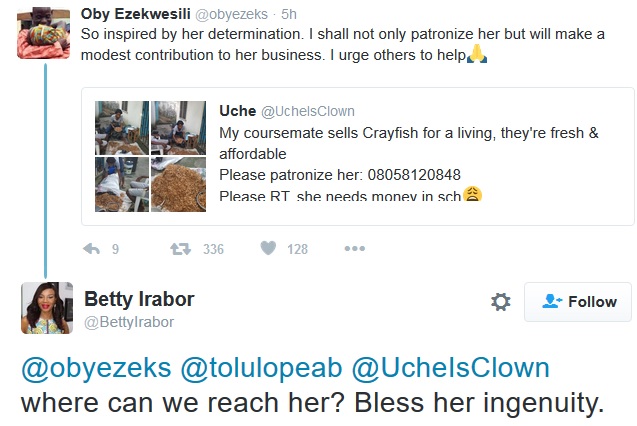The image size is (637, 426).
Task: Click the 128 likes count
Action: point(297,249)
